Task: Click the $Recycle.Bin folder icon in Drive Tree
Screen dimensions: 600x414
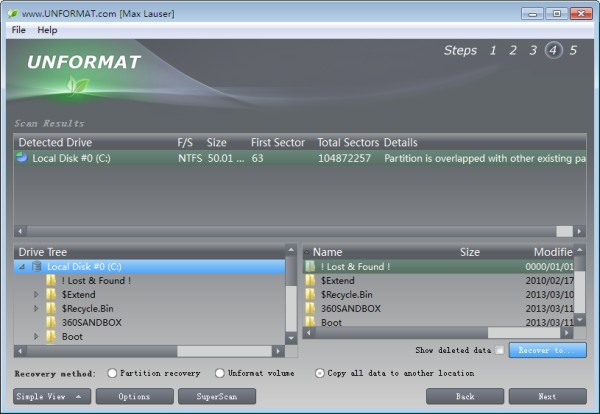Action: (x=51, y=308)
